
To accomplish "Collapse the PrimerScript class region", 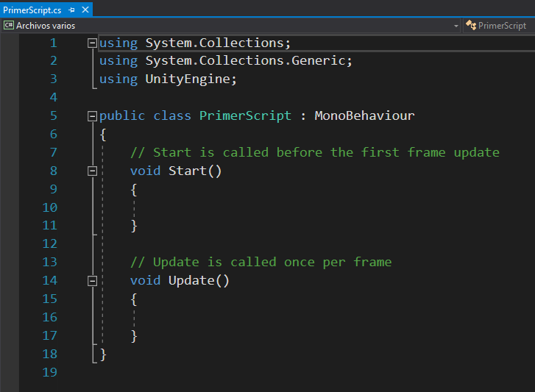I will (x=92, y=116).
